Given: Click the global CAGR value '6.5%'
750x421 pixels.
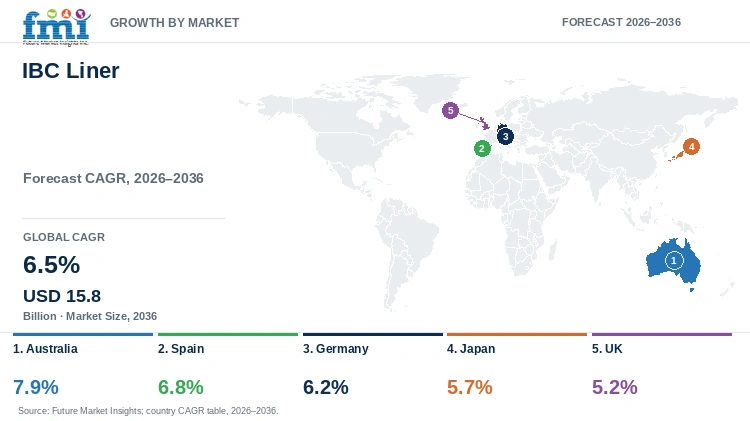Looking at the screenshot, I should [x=52, y=265].
